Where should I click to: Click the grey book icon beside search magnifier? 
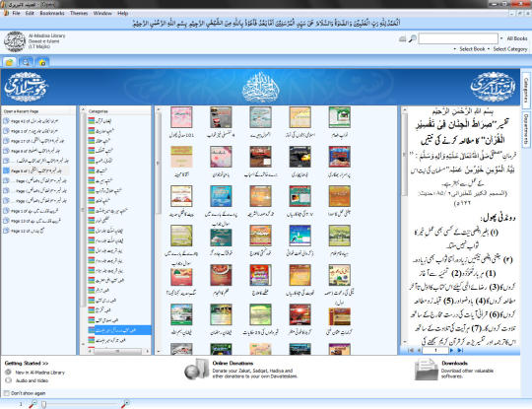click(402, 39)
